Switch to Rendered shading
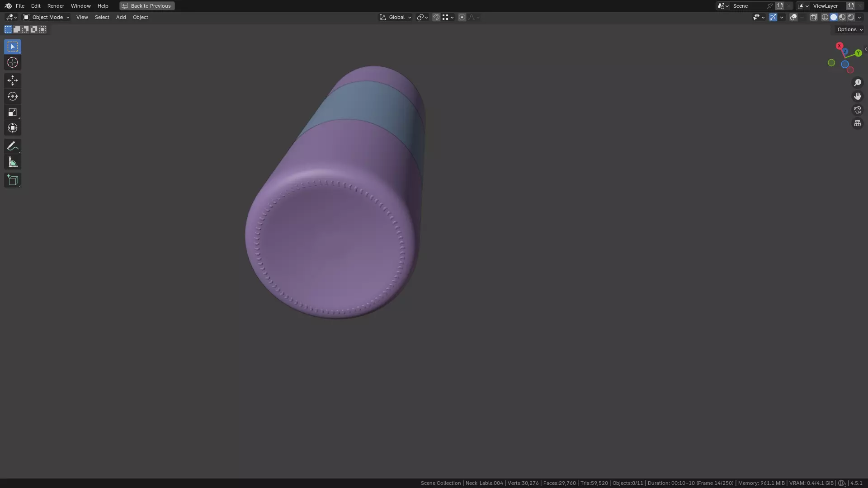The height and width of the screenshot is (488, 868). (851, 17)
